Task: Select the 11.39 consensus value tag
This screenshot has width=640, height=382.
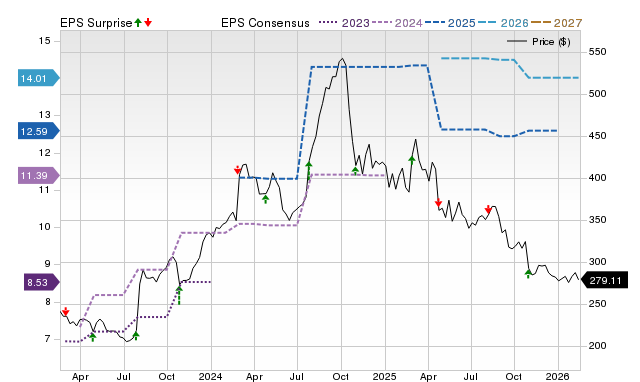Action: click(x=39, y=175)
